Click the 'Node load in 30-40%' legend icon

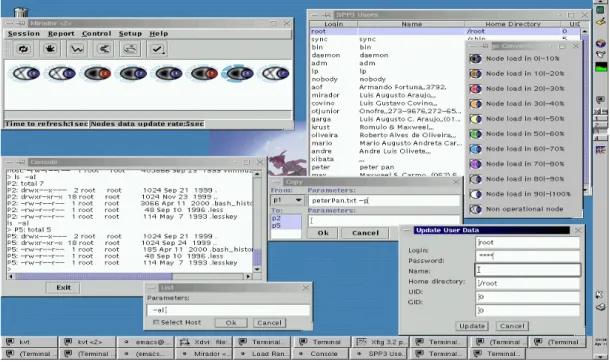(x=475, y=104)
